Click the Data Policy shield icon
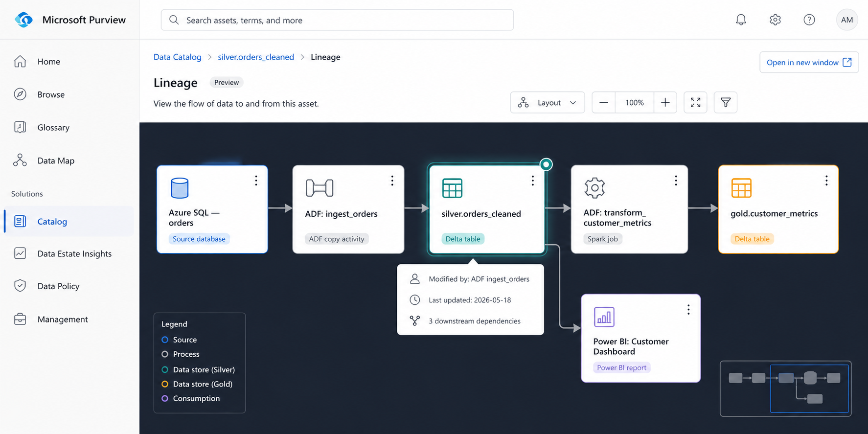The width and height of the screenshot is (868, 434). (20, 286)
